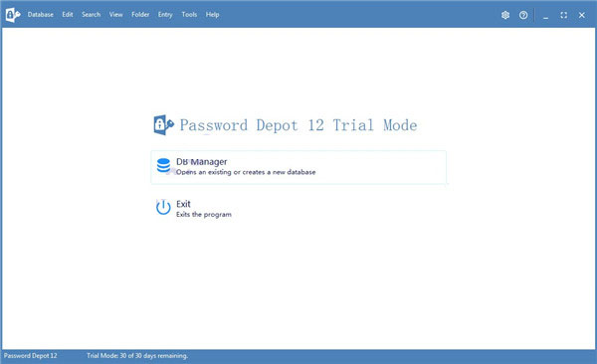Open the View menu
Screen dimensions: 597x364
[115, 15]
